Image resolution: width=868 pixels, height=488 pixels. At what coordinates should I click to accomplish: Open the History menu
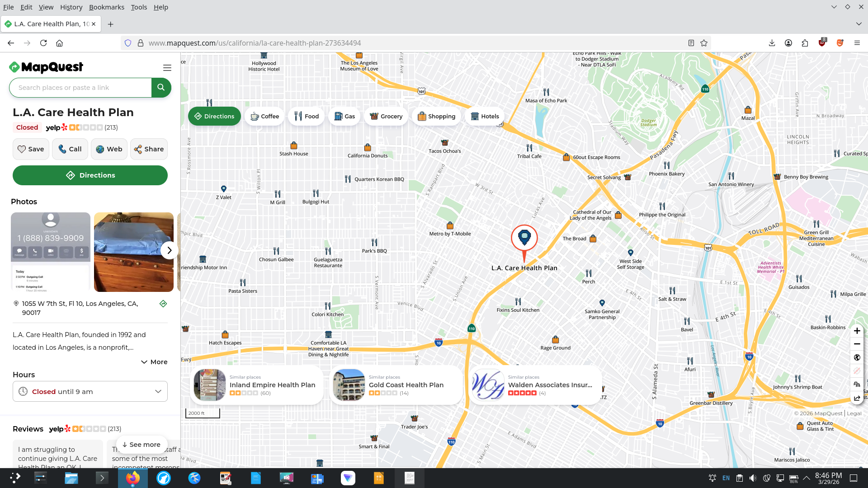click(71, 7)
